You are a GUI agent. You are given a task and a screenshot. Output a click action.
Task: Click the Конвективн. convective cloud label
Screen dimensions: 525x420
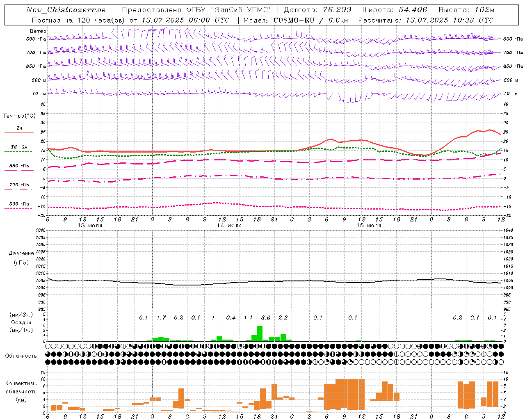pos(21,383)
